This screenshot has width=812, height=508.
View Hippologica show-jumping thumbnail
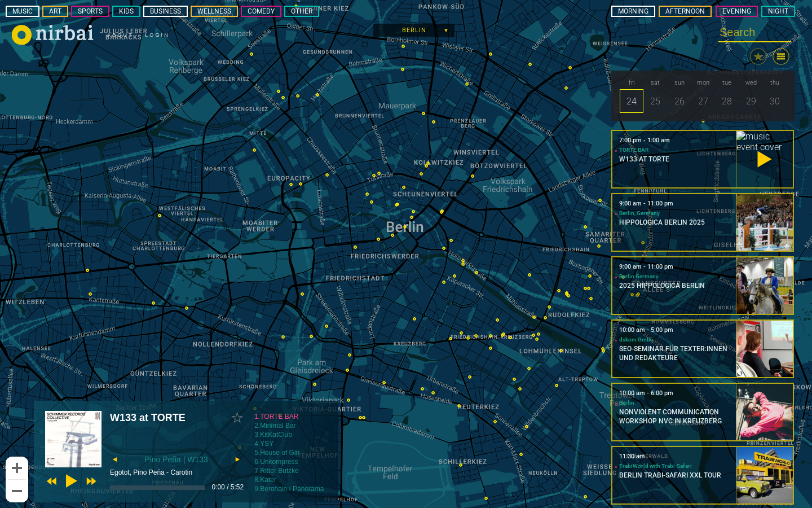pyautogui.click(x=765, y=222)
